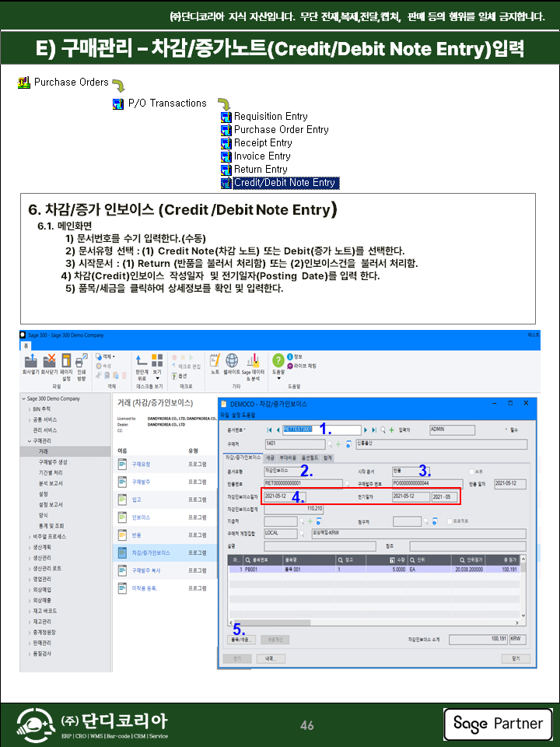Go to the next document record arrow
This screenshot has width=560, height=747.
coord(366,430)
